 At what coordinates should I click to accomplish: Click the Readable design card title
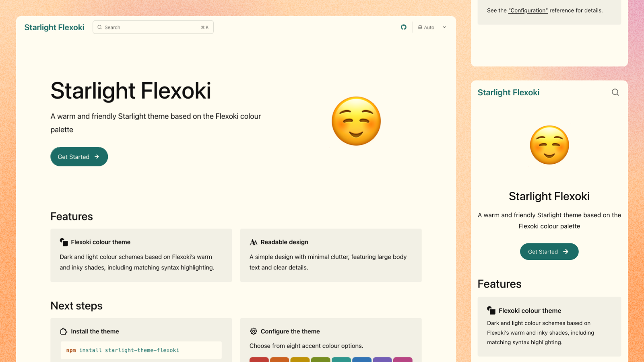285,242
